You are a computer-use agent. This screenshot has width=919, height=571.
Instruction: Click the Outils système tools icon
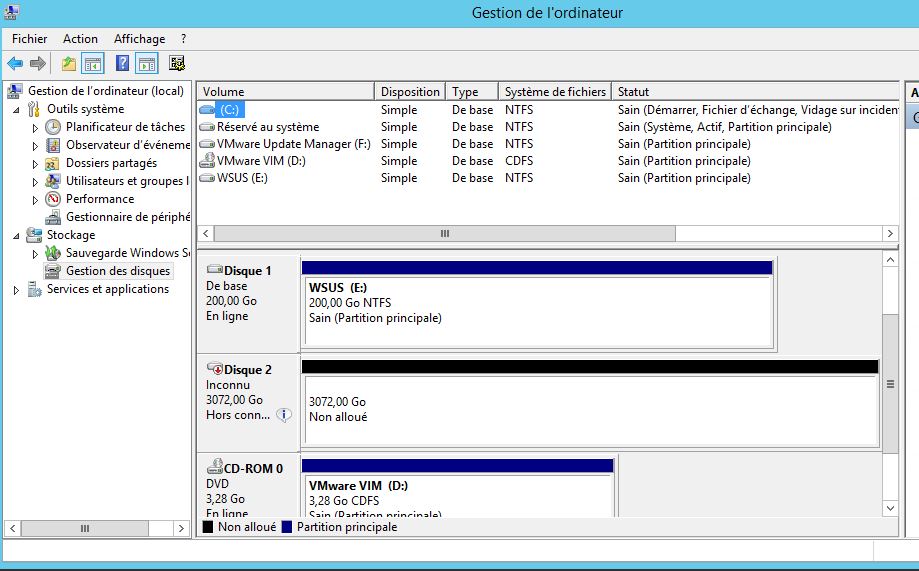(34, 109)
